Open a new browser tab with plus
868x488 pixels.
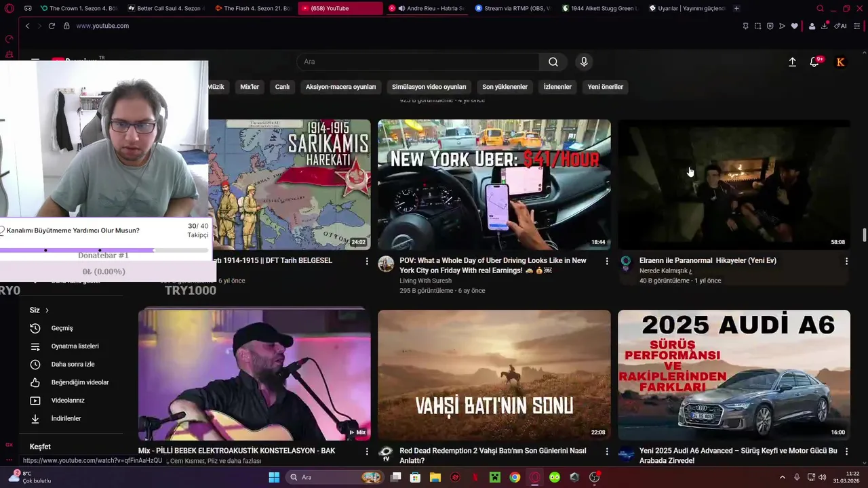(x=736, y=8)
